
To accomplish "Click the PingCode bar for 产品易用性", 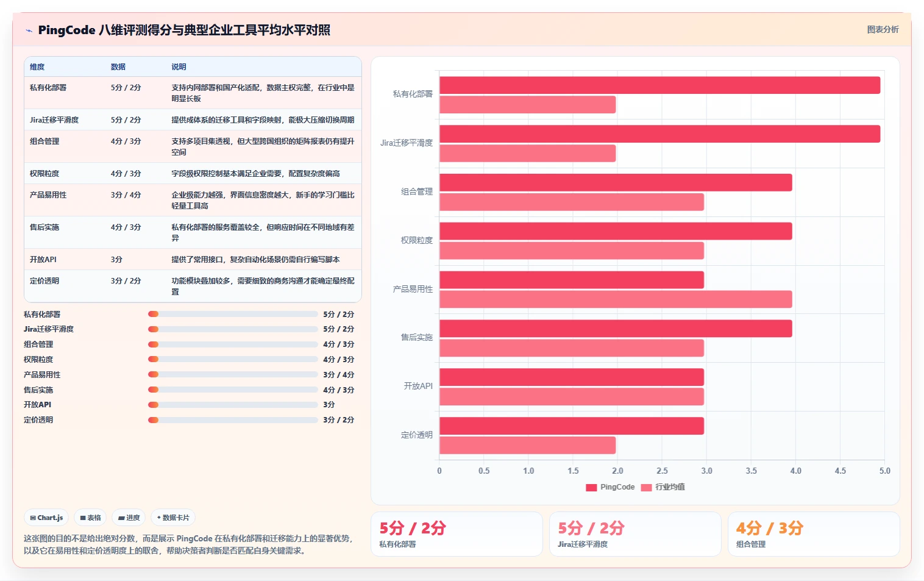I will click(x=572, y=280).
